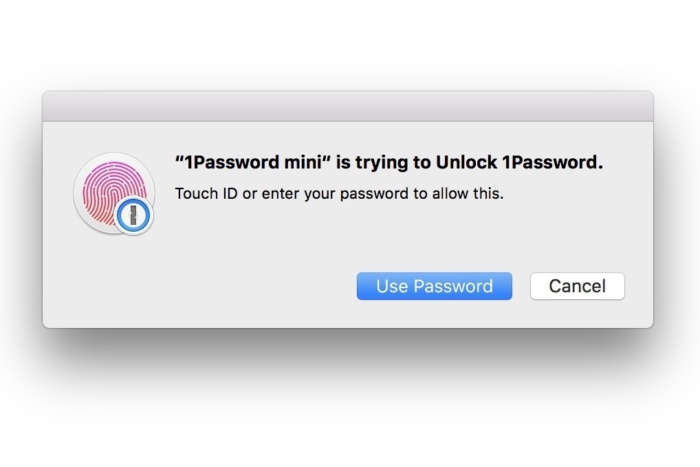This screenshot has height=467, width=700.
Task: Choose Use Password instead of Touch ID
Action: click(x=434, y=286)
